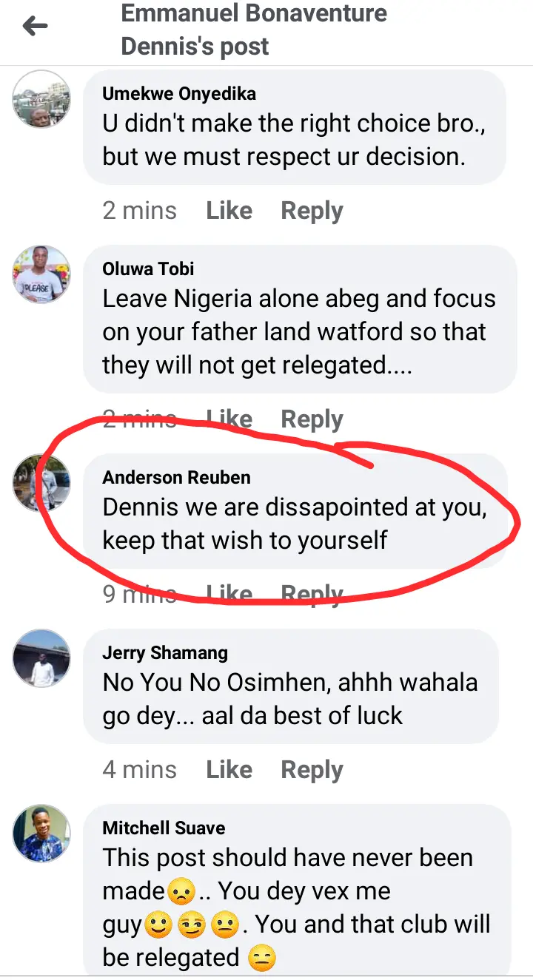Viewport: 533px width, 980px height.
Task: Like Anderson Reuben's comment
Action: pos(229,594)
